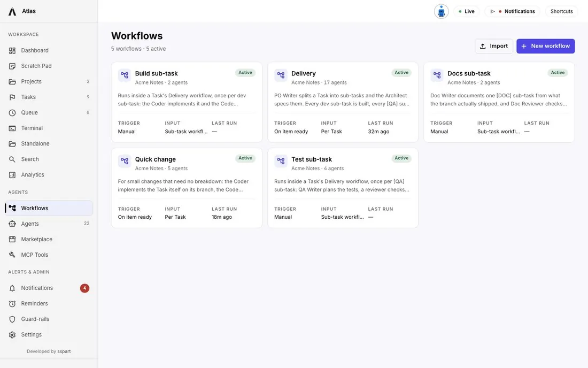Select Tasks in the sidebar
Image resolution: width=588 pixels, height=368 pixels.
49,97
